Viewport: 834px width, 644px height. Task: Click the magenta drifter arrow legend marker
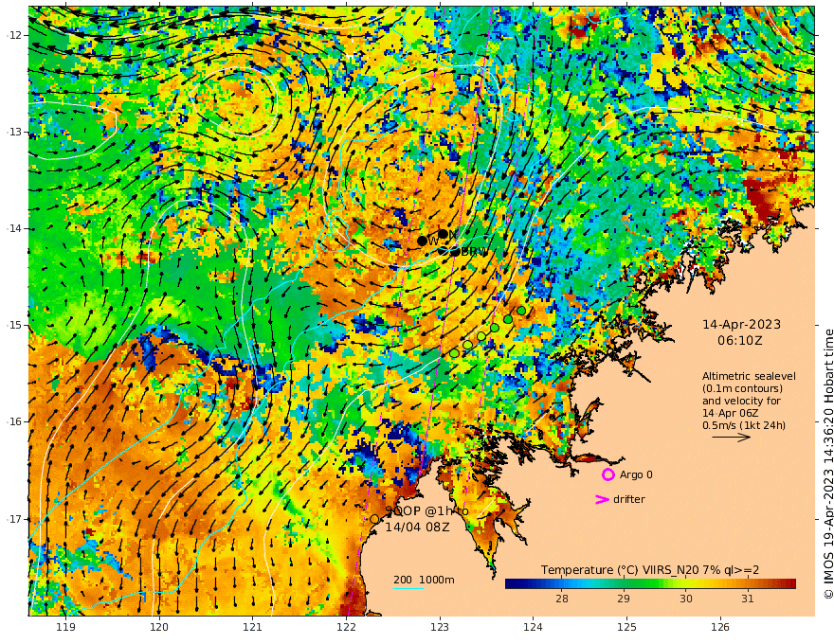click(x=602, y=499)
